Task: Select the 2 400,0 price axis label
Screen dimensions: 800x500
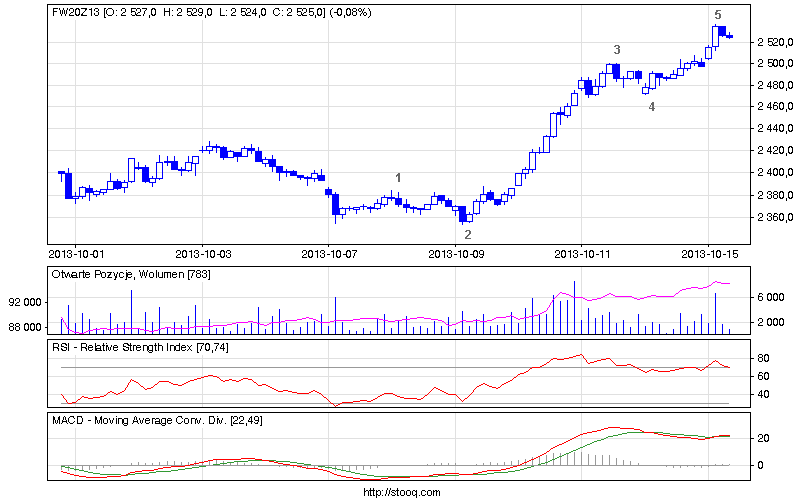Action: (x=776, y=172)
